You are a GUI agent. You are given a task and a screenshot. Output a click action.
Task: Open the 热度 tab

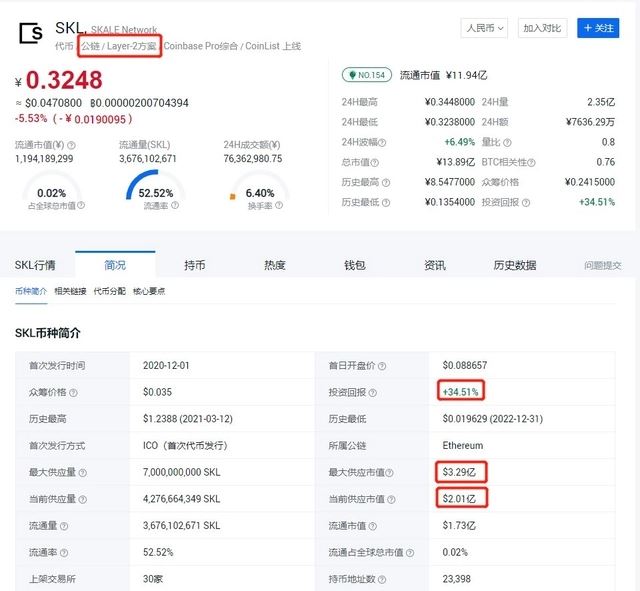tap(275, 265)
